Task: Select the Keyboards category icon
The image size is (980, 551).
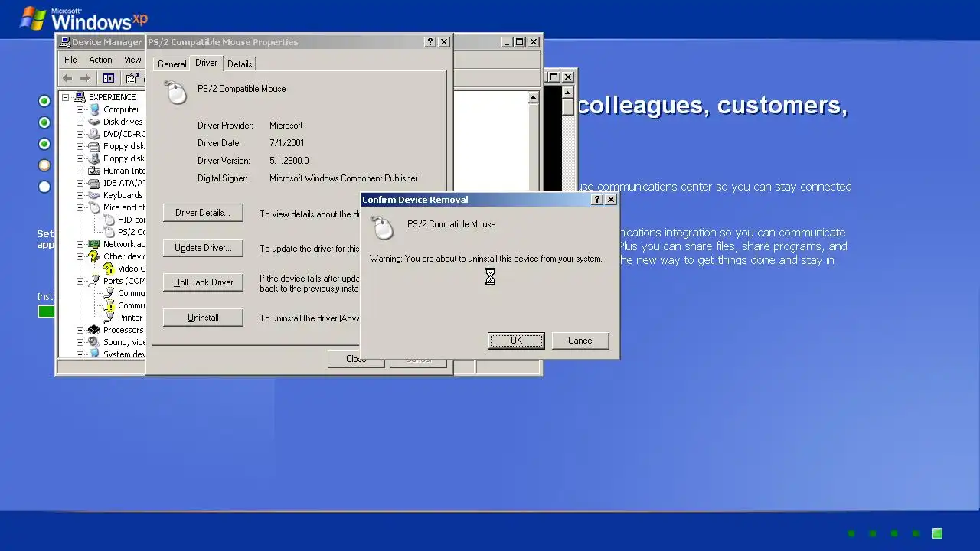Action: (94, 195)
